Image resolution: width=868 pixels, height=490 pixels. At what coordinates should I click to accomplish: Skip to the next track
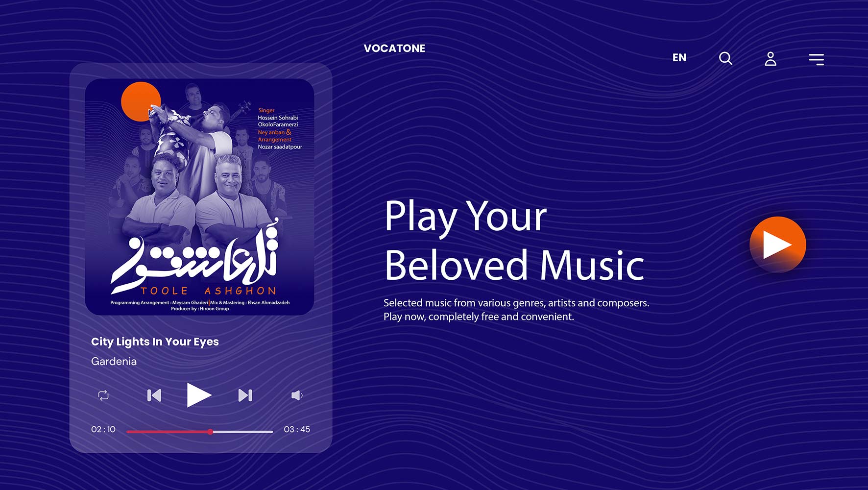click(245, 395)
